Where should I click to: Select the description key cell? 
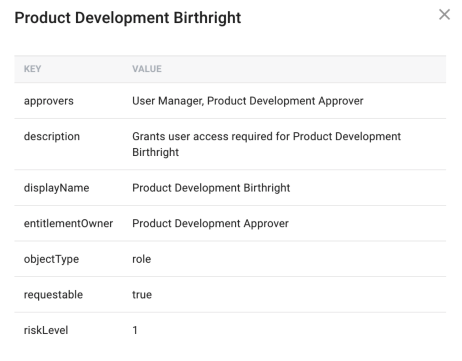(x=52, y=136)
